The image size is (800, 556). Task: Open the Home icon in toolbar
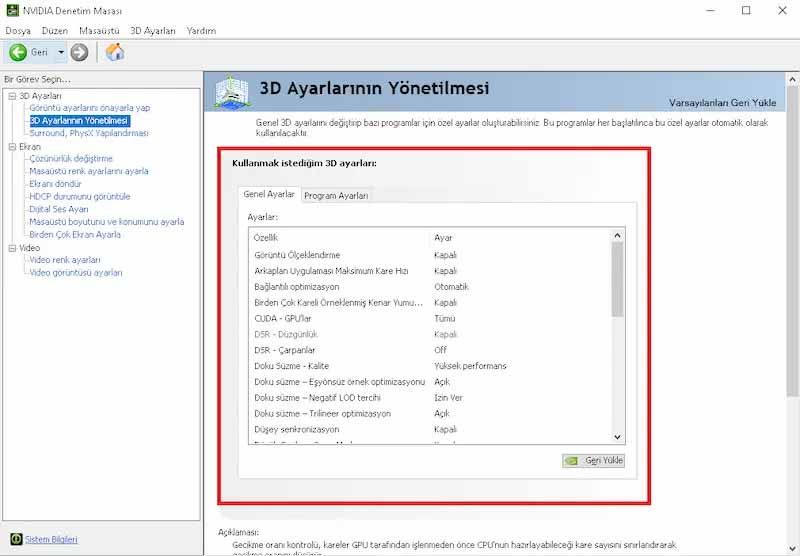(115, 52)
